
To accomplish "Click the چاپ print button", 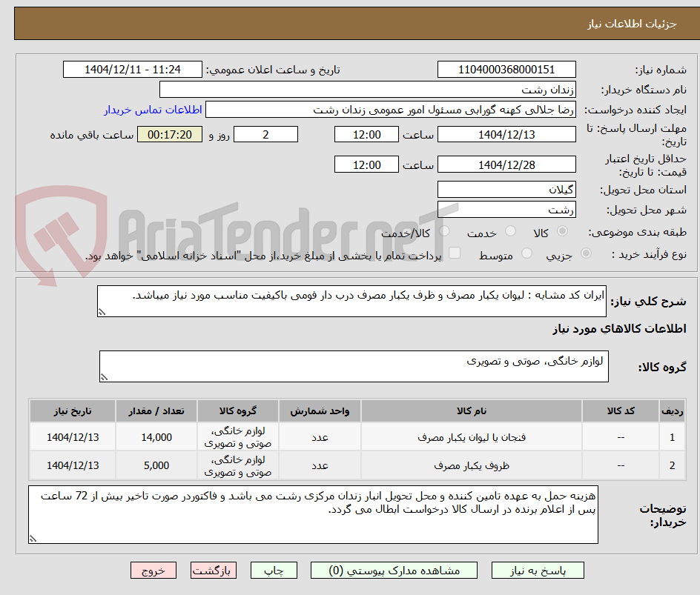I will point(274,571).
